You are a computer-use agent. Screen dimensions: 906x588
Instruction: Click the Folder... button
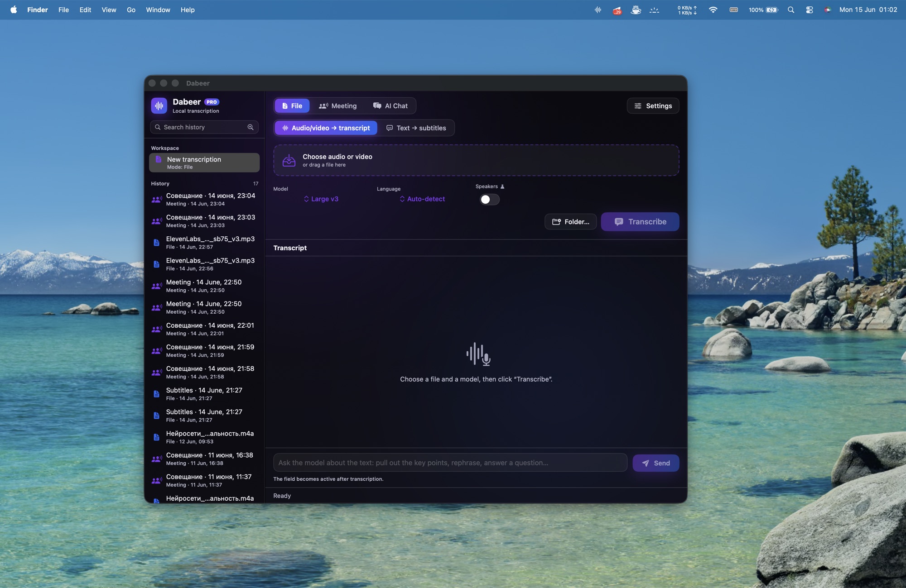coord(571,222)
